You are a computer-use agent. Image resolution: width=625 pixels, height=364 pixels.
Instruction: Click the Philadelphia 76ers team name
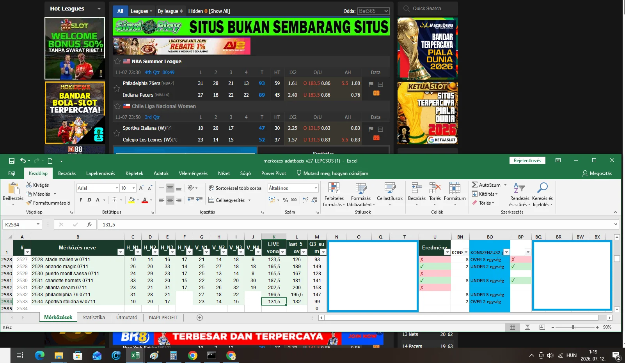point(142,83)
